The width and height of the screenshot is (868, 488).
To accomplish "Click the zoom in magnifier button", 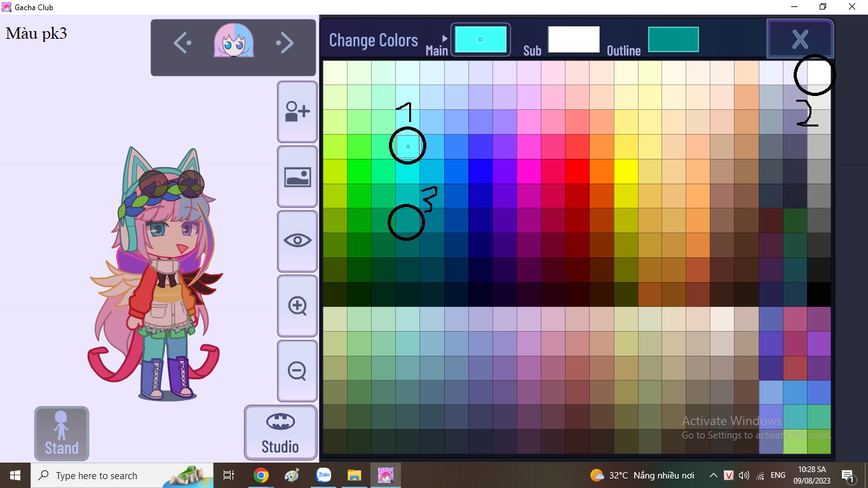I will (297, 306).
